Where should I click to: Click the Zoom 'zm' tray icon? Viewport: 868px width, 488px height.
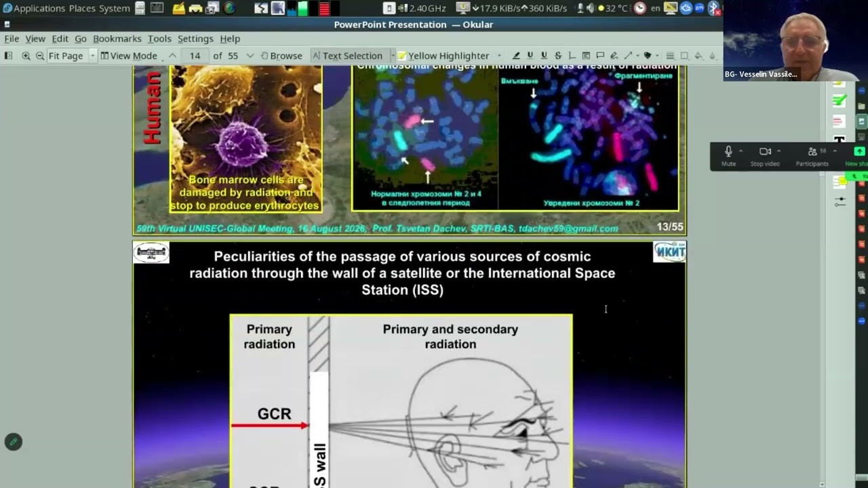699,8
